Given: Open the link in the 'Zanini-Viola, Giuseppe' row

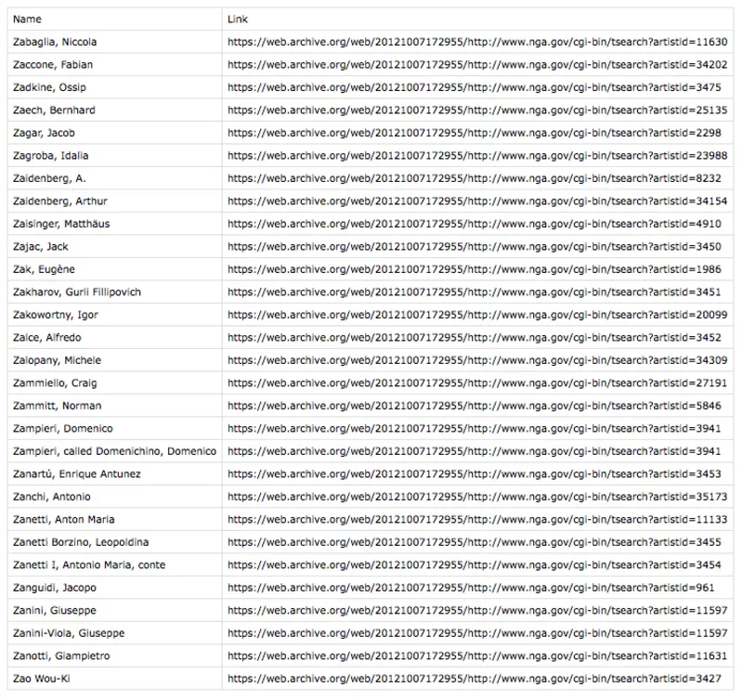Looking at the screenshot, I should (x=477, y=633).
